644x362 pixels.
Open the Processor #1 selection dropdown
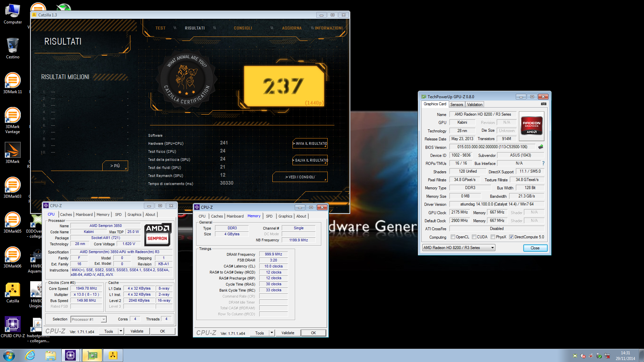click(x=89, y=319)
